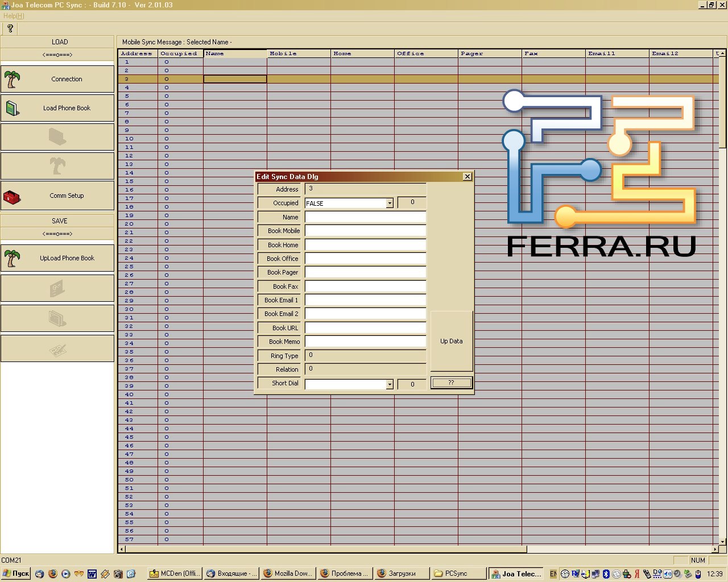This screenshot has width=728, height=582.
Task: Click the Book Mobile input field
Action: (x=365, y=231)
